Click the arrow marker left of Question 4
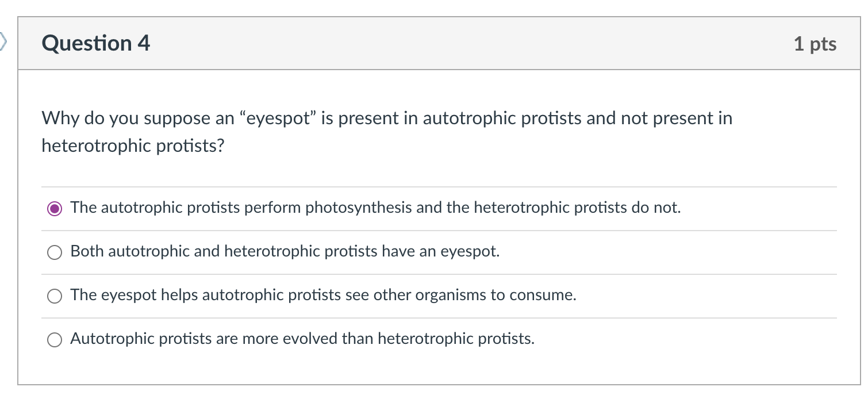This screenshot has width=868, height=406. coord(3,41)
